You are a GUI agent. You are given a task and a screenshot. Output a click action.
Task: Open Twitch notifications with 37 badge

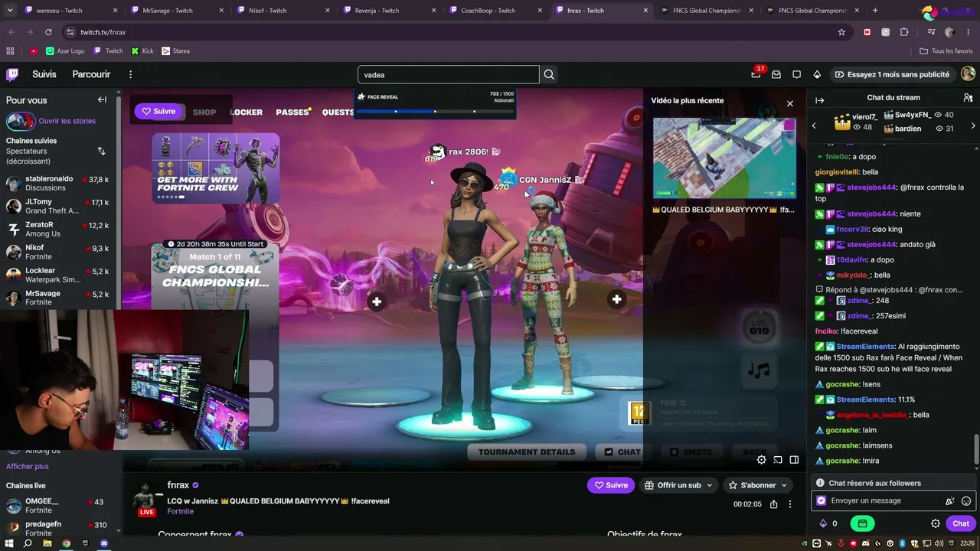point(756,74)
